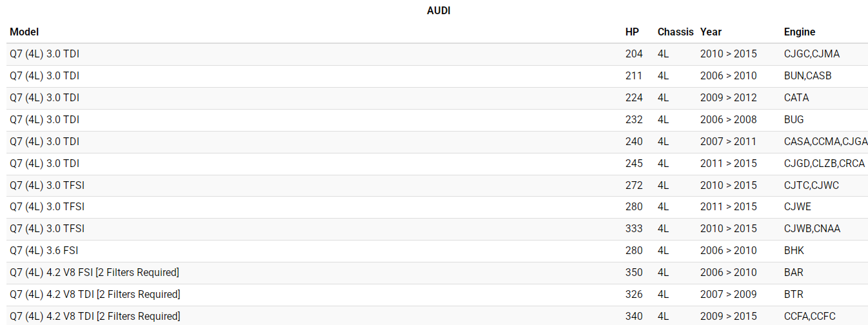Click the 272 HP value
This screenshot has height=325, width=868.
[x=634, y=185]
